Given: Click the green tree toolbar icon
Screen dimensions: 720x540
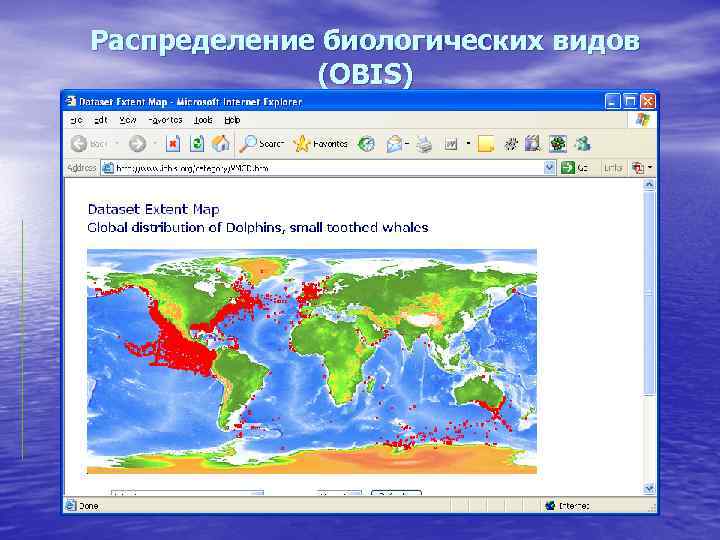Looking at the screenshot, I should (558, 144).
